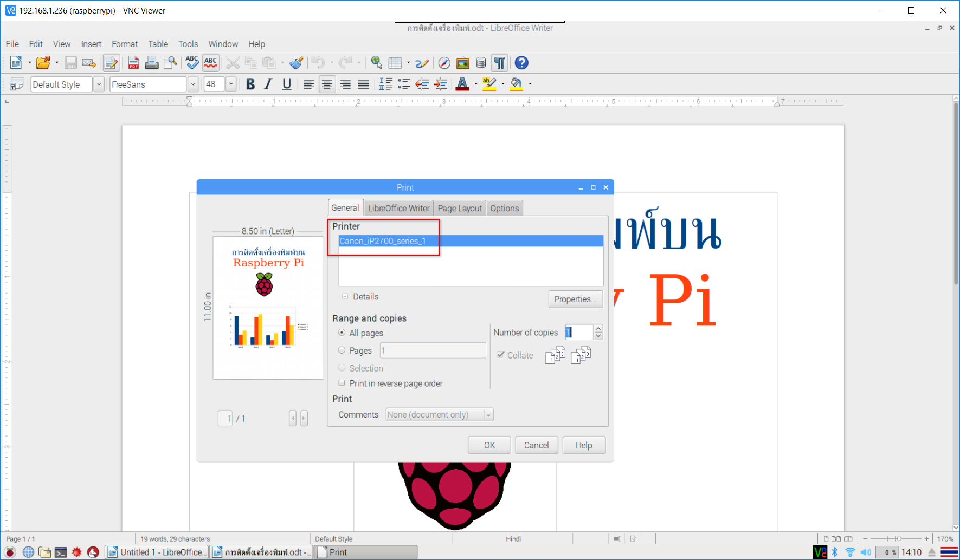
Task: Click the Clone Formatting paintbrush icon
Action: point(296,63)
